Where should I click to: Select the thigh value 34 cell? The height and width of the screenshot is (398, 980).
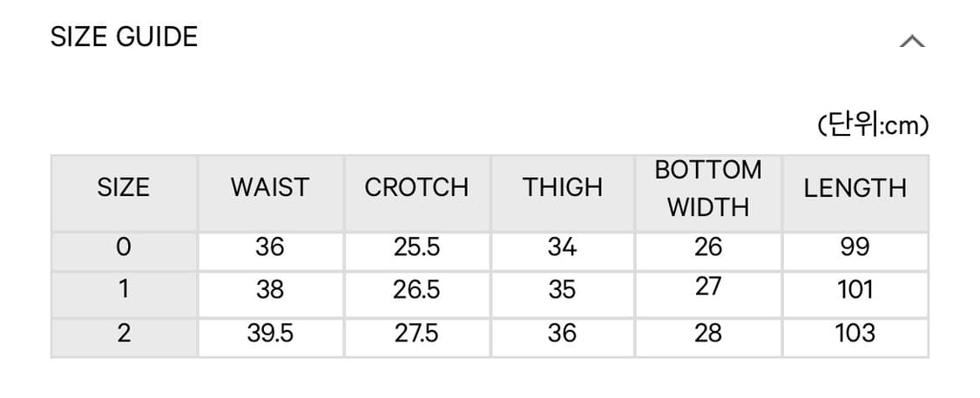click(562, 248)
